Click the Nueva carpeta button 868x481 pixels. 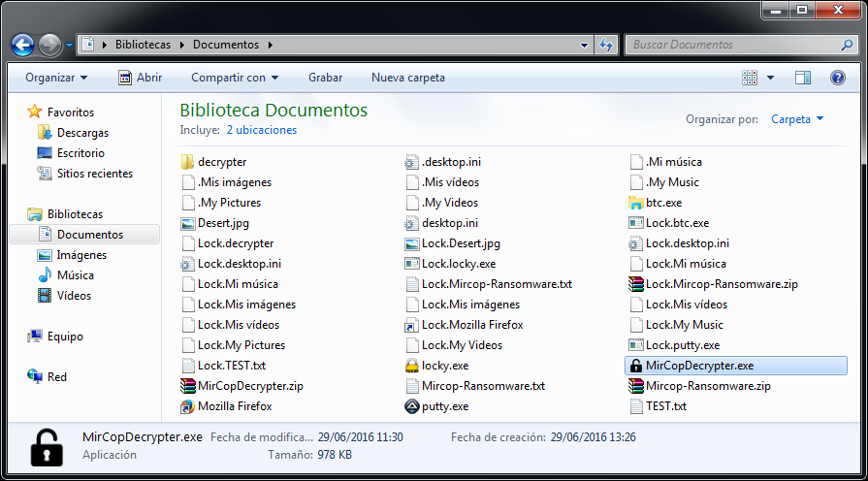(408, 78)
